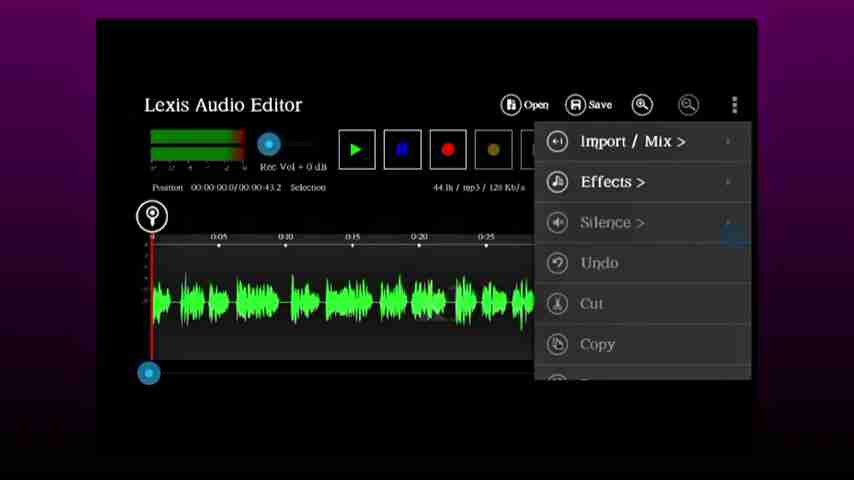Open the Import / Mix submenu
Viewport: 854px width, 480px height.
tap(643, 142)
